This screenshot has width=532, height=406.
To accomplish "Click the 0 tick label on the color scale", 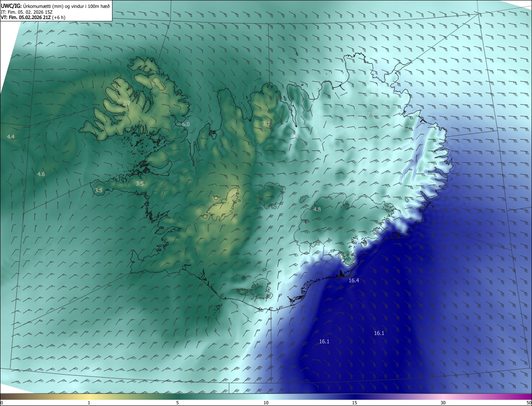I will tap(2, 403).
